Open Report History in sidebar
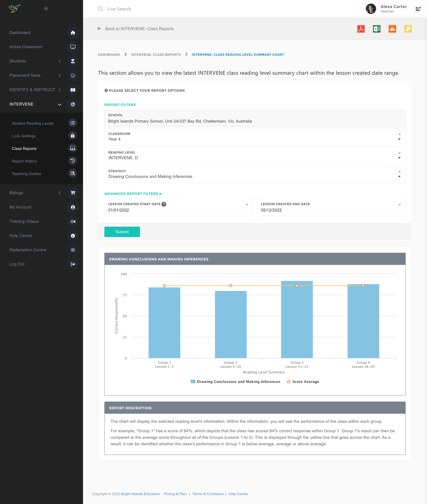 point(24,161)
